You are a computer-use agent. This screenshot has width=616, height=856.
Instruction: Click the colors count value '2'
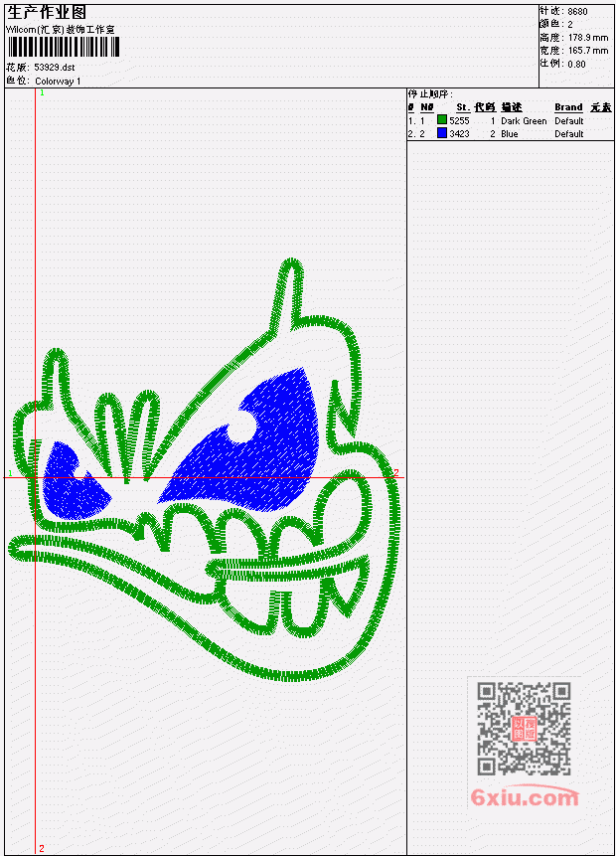click(570, 25)
